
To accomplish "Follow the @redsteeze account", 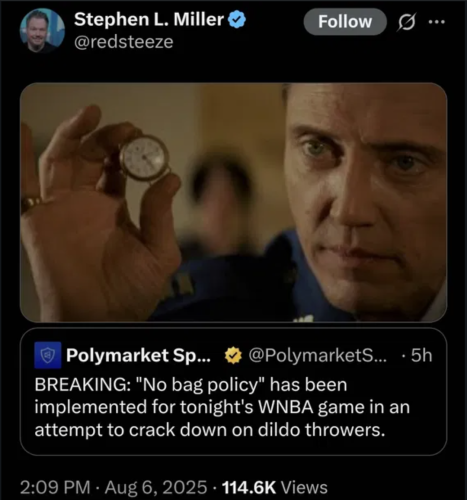I will 345,22.
